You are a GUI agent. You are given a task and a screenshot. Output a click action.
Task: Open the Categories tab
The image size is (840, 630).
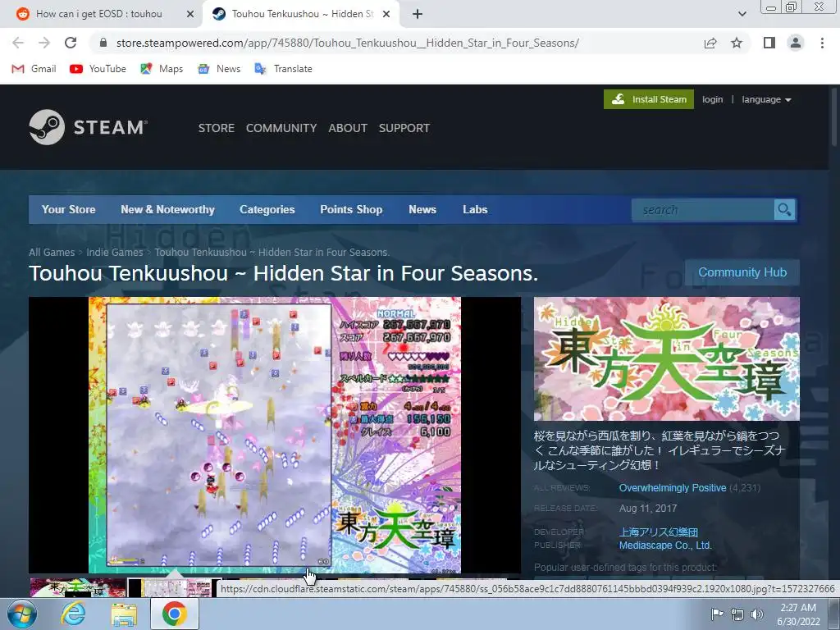(267, 209)
